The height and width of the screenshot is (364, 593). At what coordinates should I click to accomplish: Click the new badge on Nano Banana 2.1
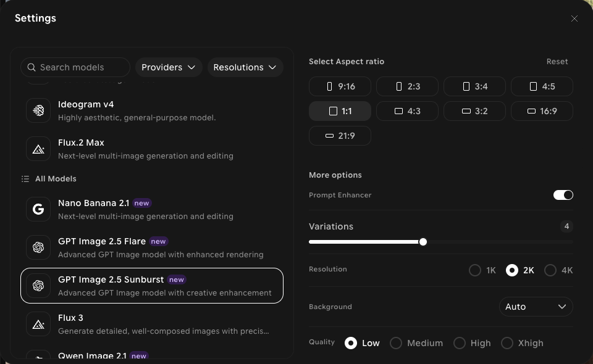point(141,203)
